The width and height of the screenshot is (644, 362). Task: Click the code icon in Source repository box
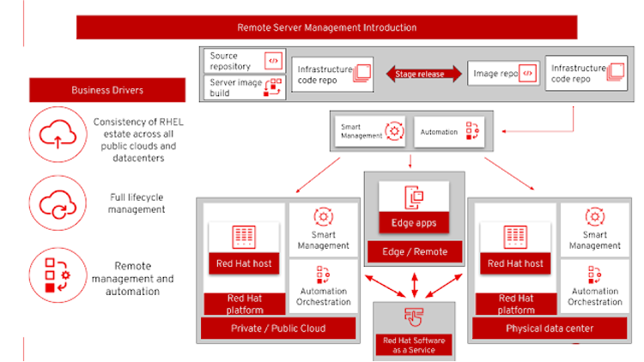(x=273, y=61)
